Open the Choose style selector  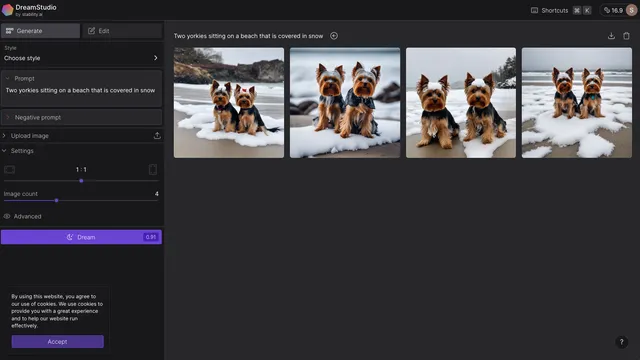tap(81, 54)
